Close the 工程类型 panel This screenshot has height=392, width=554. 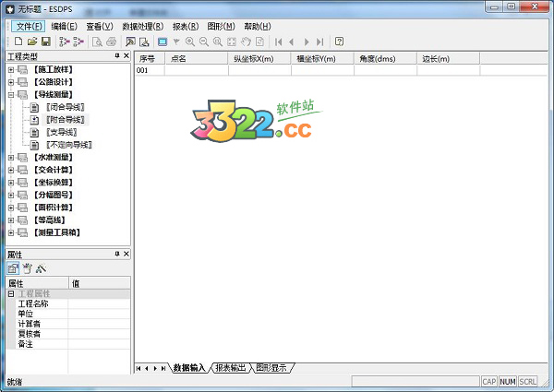point(126,55)
